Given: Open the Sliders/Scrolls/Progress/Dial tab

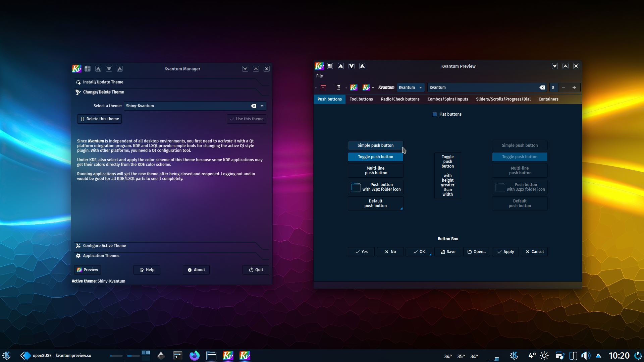Looking at the screenshot, I should point(503,99).
